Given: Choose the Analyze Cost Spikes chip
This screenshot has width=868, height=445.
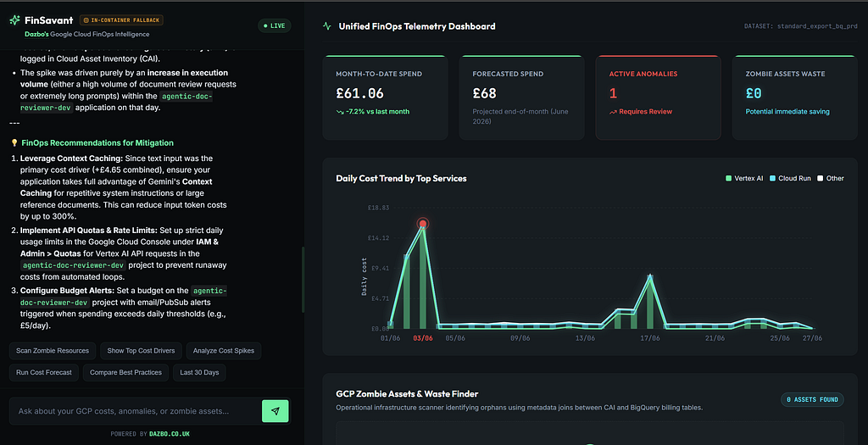Looking at the screenshot, I should click(224, 351).
